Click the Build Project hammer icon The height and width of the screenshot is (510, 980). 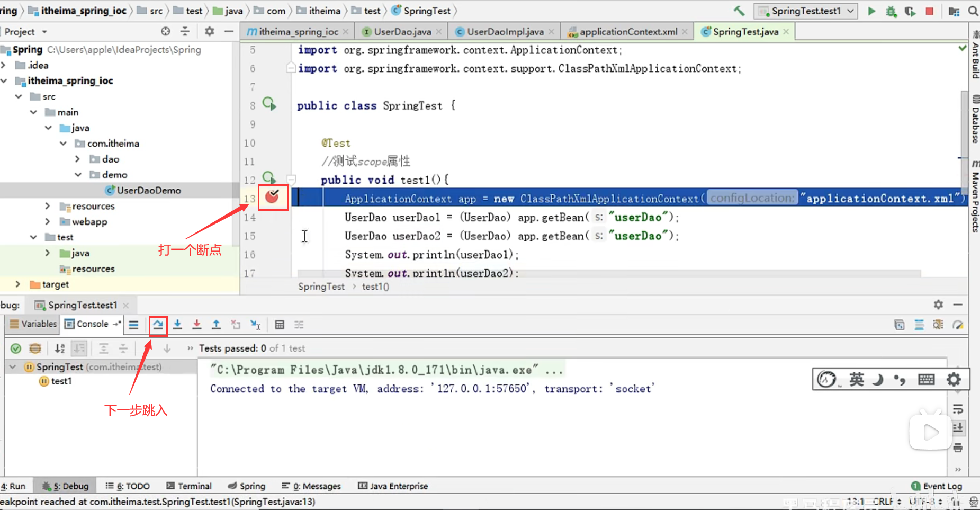739,11
